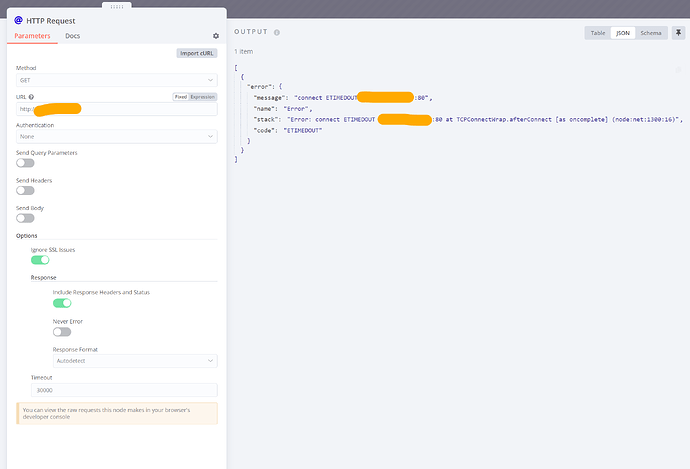Enable the Send Query Parameters toggle
This screenshot has height=469, width=690.
click(x=25, y=163)
